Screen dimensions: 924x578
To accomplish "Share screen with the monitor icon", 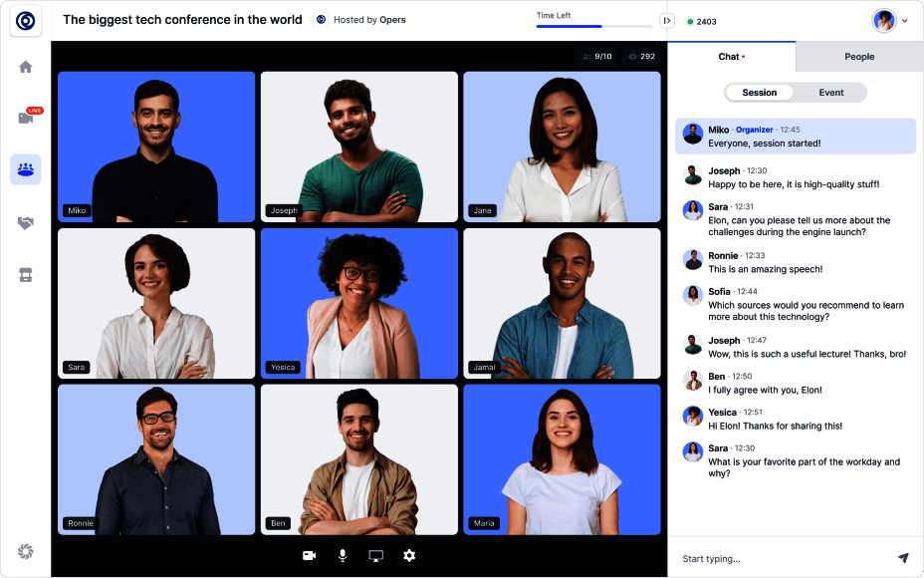I will (376, 556).
